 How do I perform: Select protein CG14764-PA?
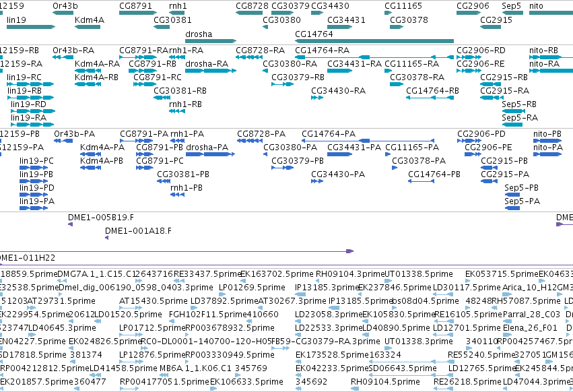[368, 141]
